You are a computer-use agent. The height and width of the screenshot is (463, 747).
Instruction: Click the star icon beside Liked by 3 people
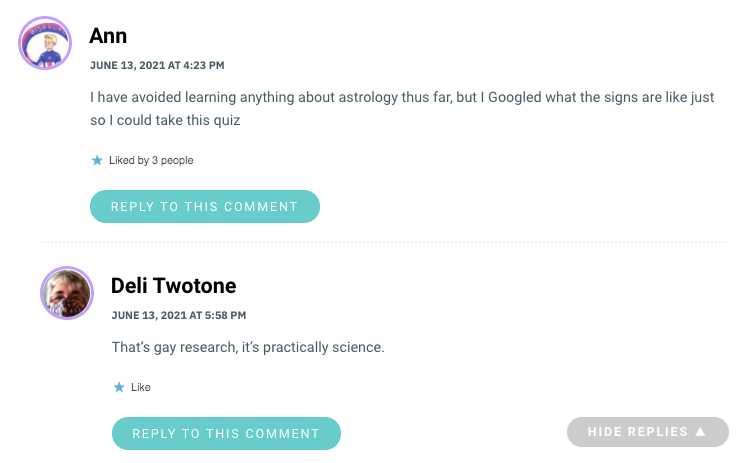tap(97, 160)
